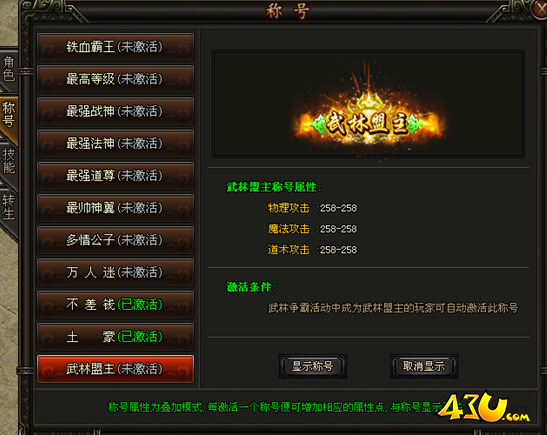Select the 万人迷 title entry
This screenshot has height=435, width=547.
[x=115, y=272]
